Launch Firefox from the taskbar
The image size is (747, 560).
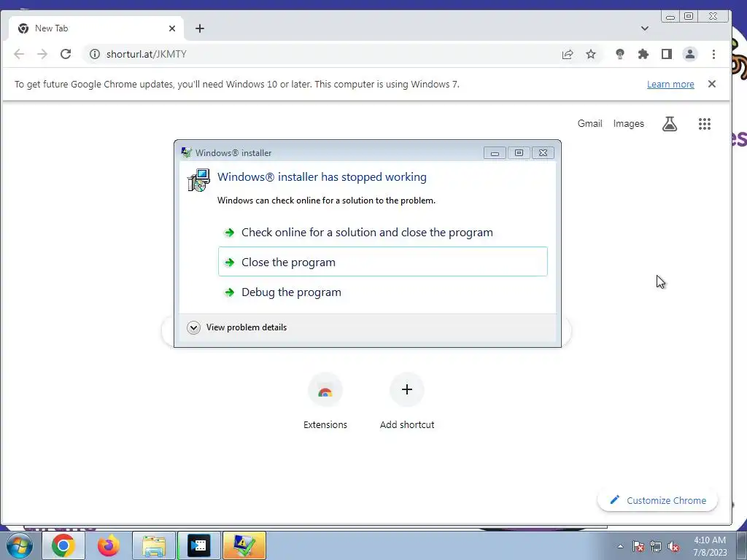point(109,545)
